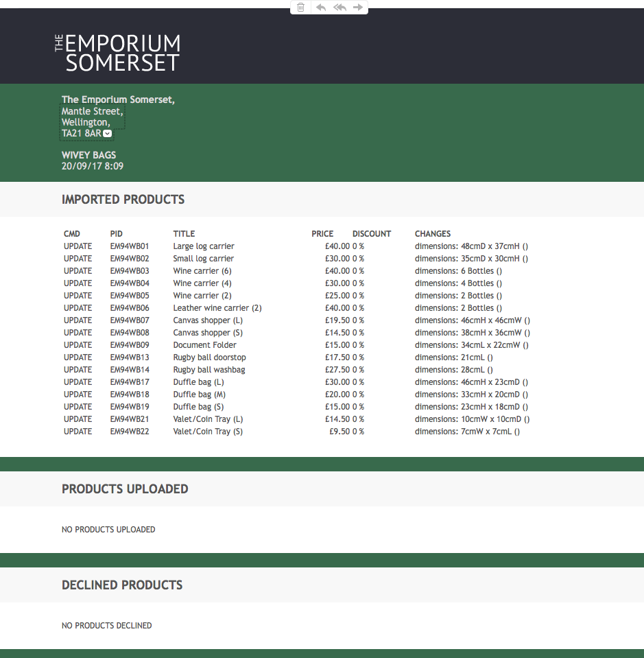Delete the email with the trash icon

[x=300, y=8]
